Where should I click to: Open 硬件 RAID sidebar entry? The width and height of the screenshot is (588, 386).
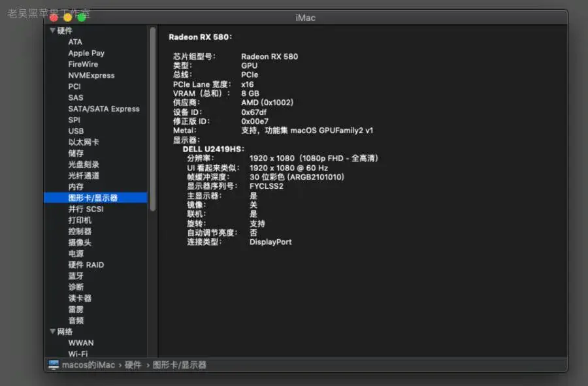[x=86, y=265]
